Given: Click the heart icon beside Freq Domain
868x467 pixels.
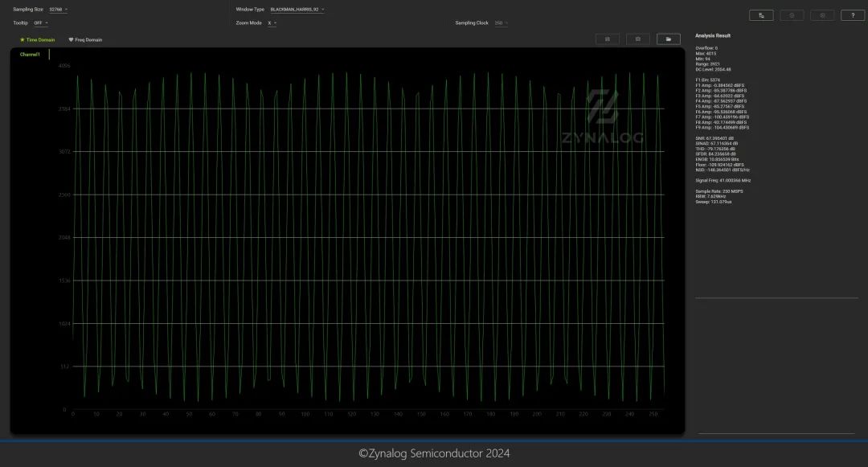Looking at the screenshot, I should [x=71, y=39].
